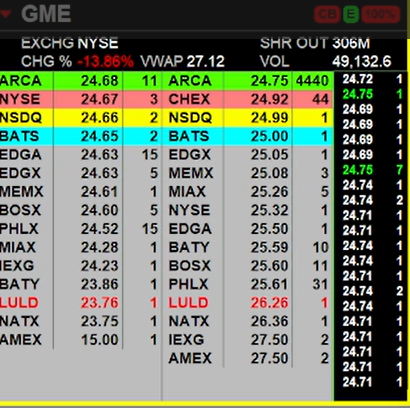Select CHEX ask row at 24.92
This screenshot has width=410, height=408.
[248, 99]
